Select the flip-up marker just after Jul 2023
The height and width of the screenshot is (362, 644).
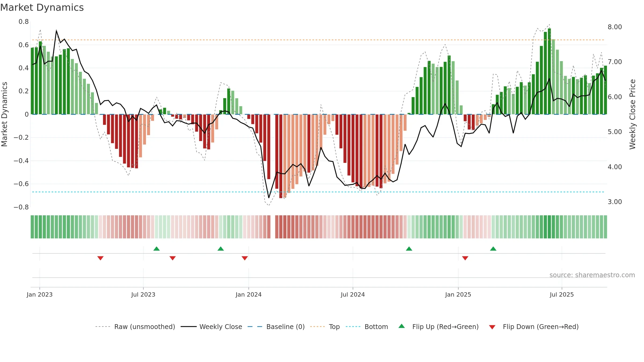[x=157, y=249]
